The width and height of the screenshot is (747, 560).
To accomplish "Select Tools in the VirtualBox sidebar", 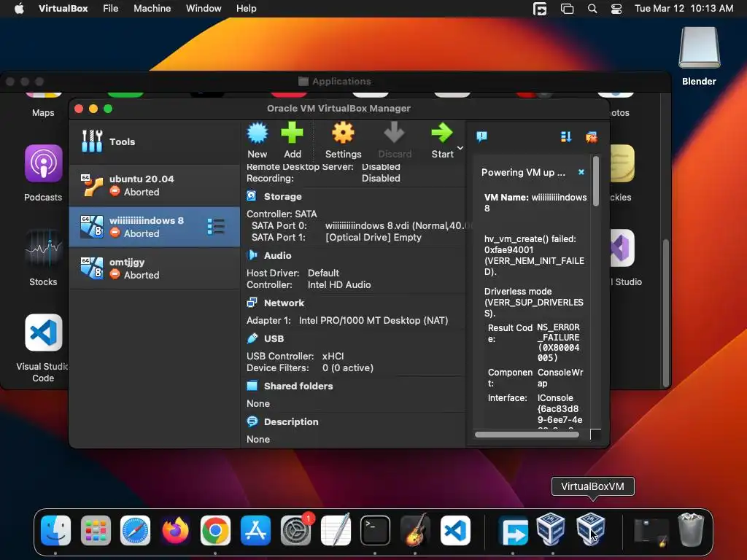I will point(155,142).
